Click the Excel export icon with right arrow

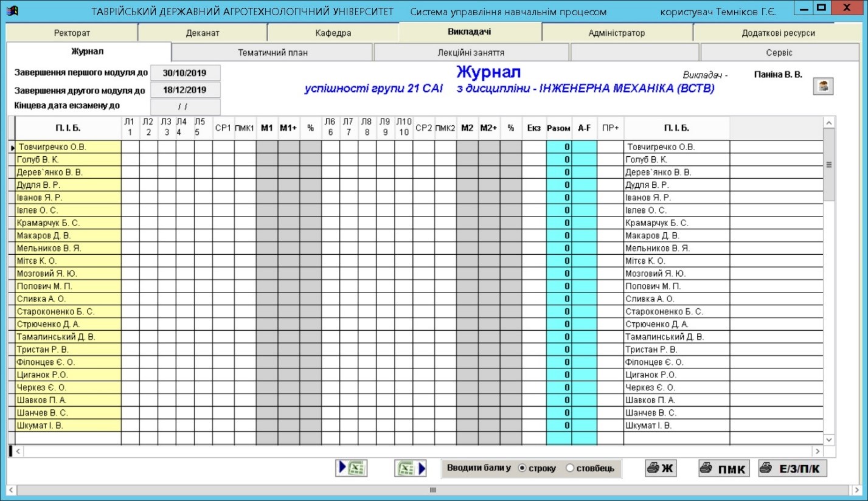pos(411,468)
